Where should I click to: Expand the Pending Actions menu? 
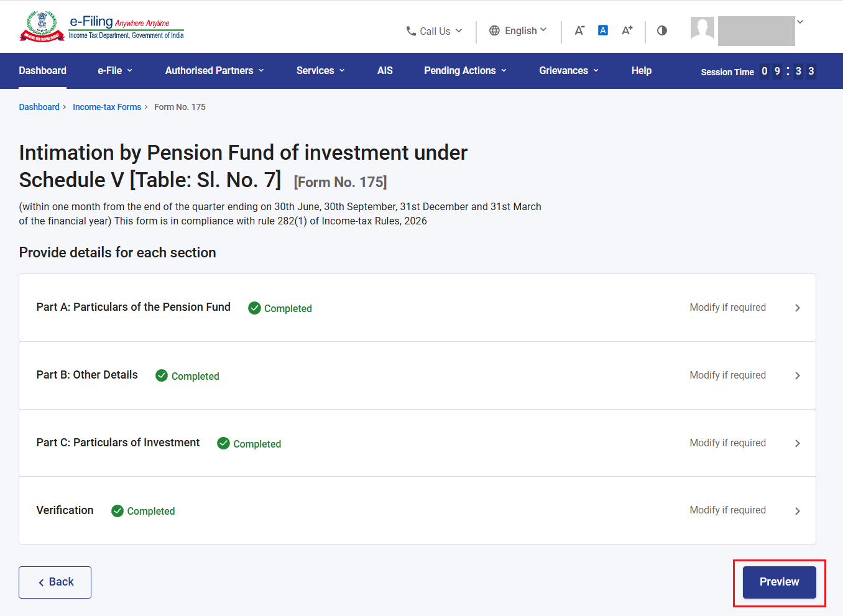pyautogui.click(x=465, y=71)
